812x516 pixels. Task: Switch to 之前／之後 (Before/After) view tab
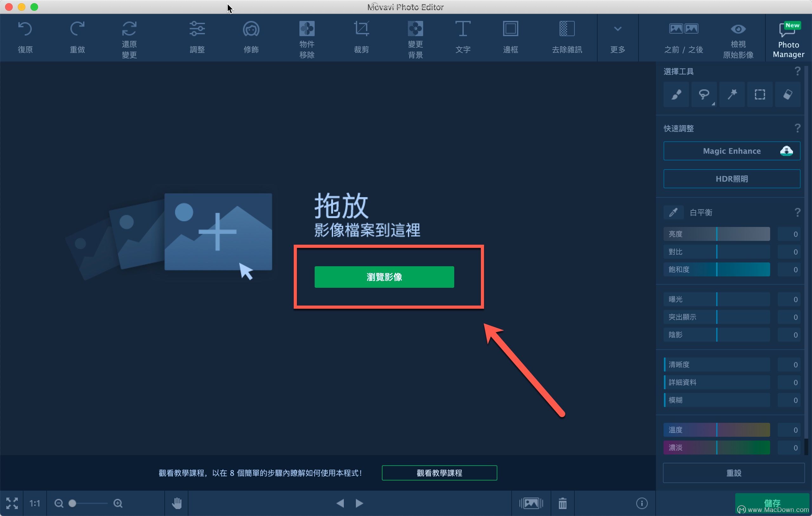coord(683,37)
